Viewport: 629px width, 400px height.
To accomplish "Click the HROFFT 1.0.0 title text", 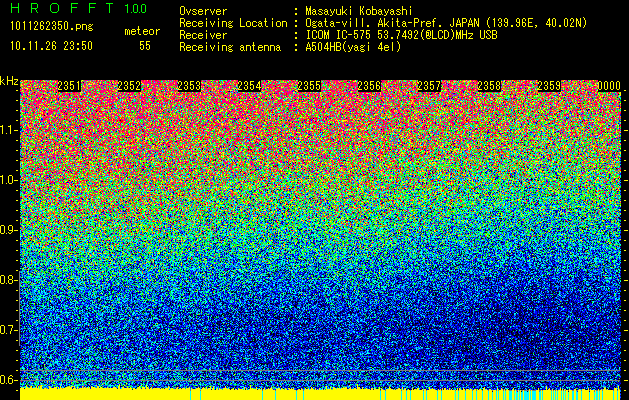I will (x=78, y=8).
